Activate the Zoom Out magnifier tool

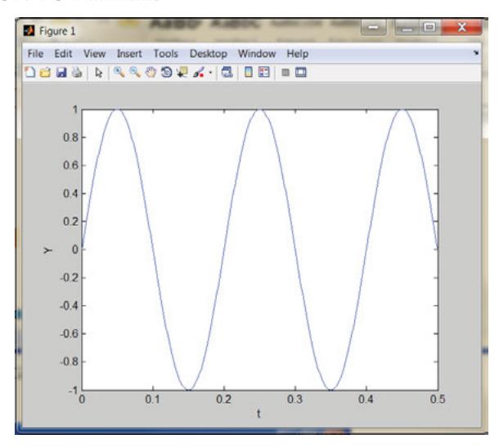coord(135,73)
